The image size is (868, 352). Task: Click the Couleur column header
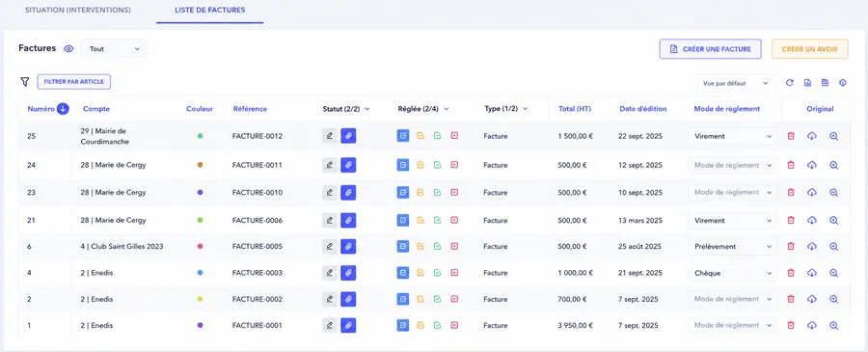[x=200, y=109]
